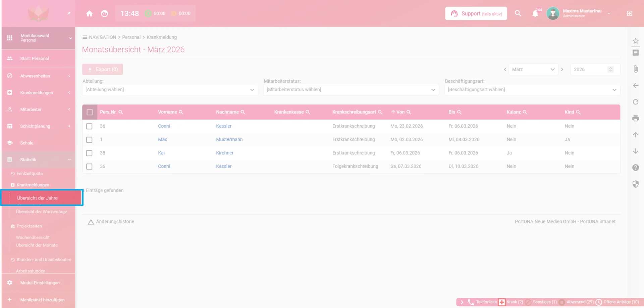Search the Bis column

tap(459, 112)
